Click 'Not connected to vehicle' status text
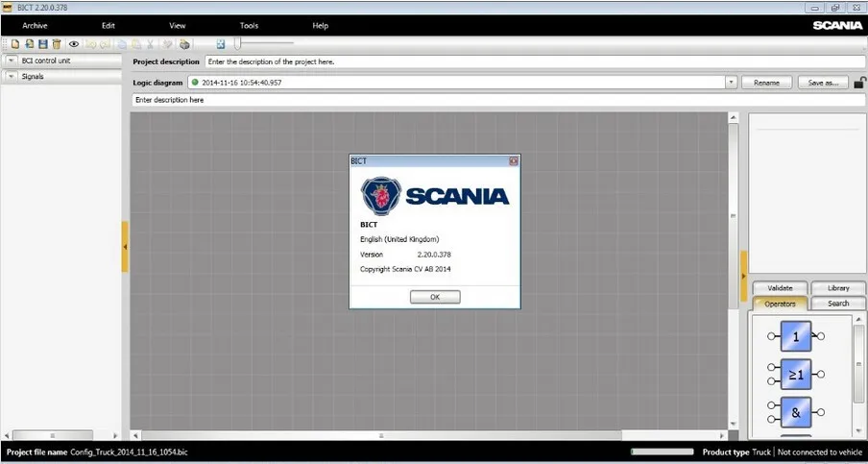Screen dimensions: 868x464 tap(820, 452)
